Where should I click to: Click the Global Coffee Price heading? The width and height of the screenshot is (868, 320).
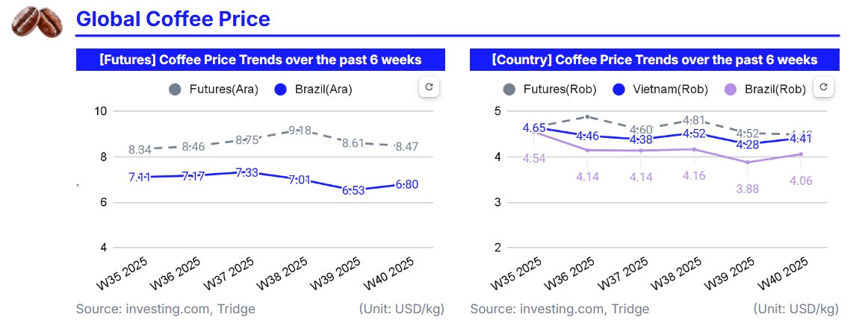173,19
